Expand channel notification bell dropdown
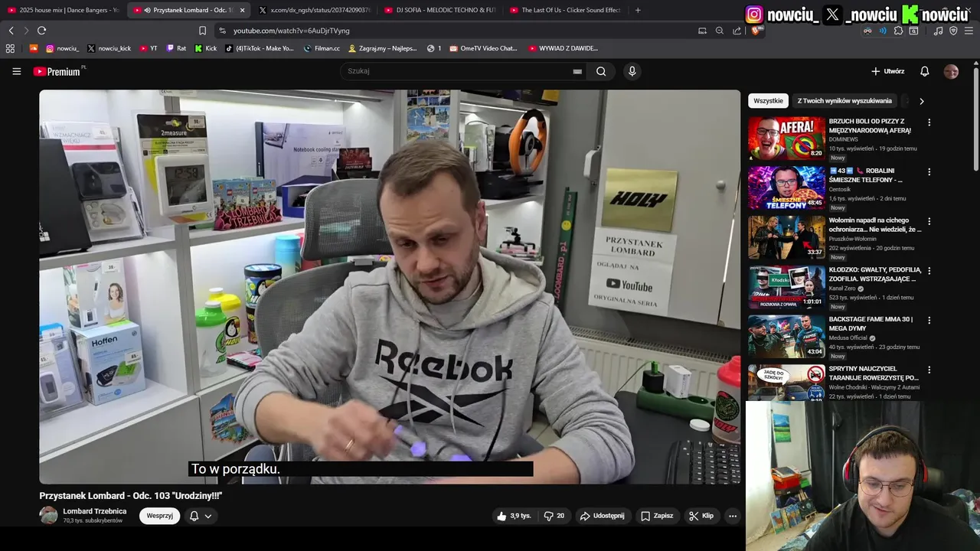 [x=200, y=516]
